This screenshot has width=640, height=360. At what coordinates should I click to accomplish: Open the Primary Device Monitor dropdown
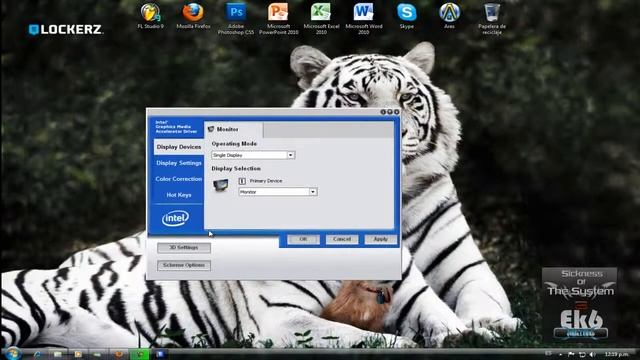(x=278, y=192)
